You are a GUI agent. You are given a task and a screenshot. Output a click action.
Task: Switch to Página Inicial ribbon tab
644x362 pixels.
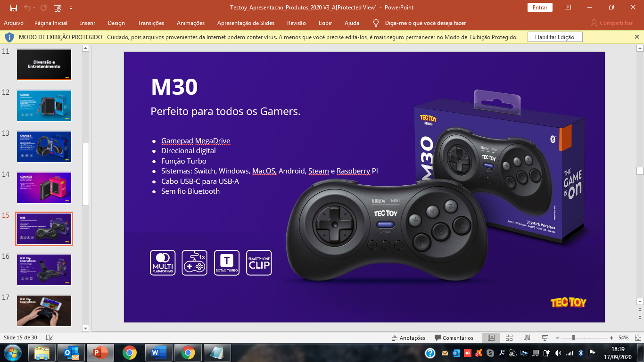[x=51, y=23]
